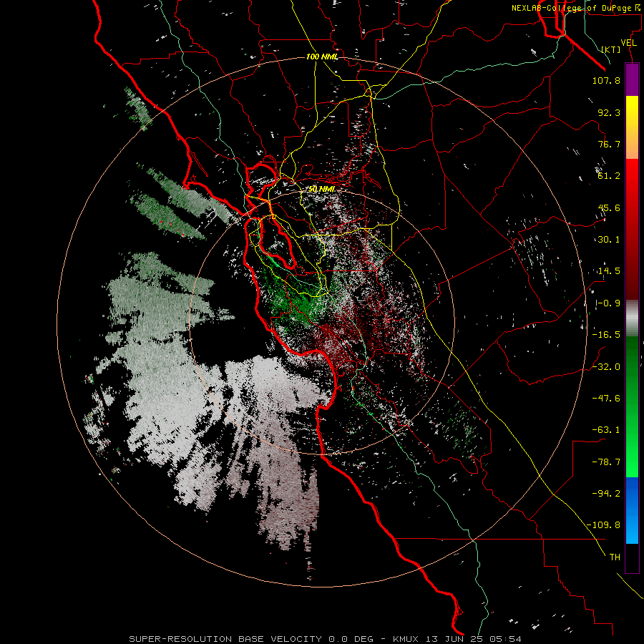Click the -47.6 velocity scale value
644x644 pixels.
pyautogui.click(x=606, y=399)
